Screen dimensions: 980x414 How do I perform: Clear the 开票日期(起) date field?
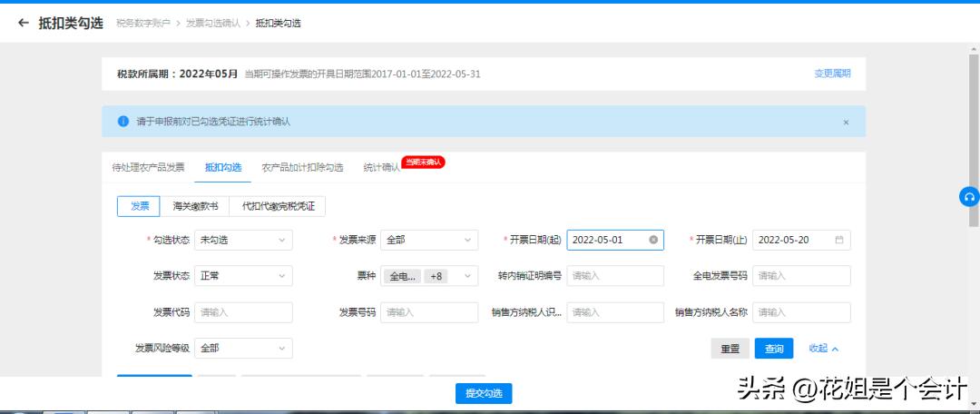(653, 240)
